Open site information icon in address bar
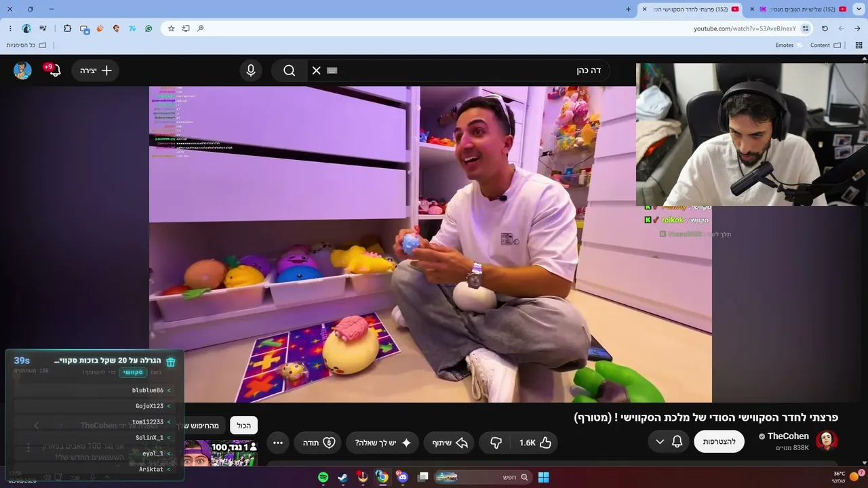Viewport: 868px width, 488px height. pos(806,28)
